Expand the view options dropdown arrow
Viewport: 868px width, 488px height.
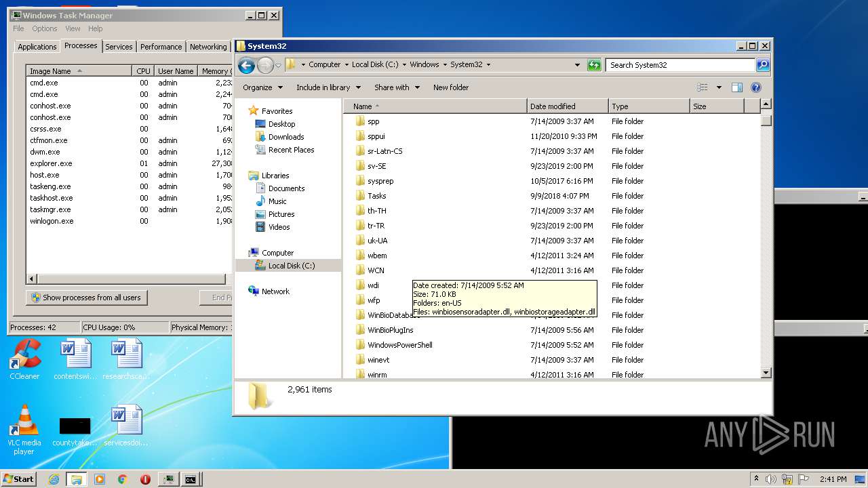tap(719, 87)
